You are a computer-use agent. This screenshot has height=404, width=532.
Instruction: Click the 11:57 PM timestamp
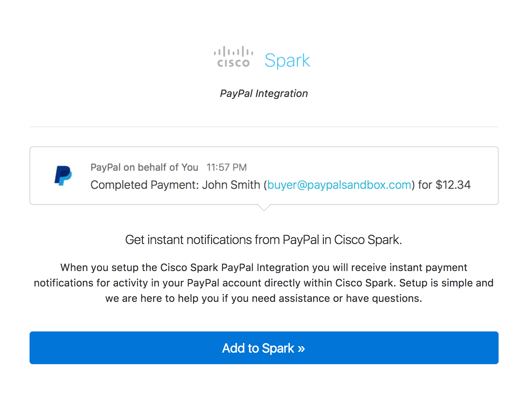pyautogui.click(x=226, y=167)
